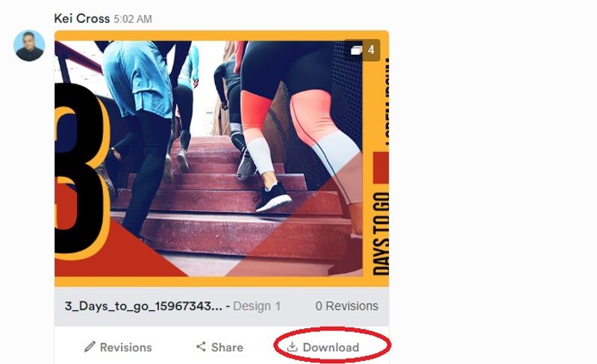Click the 5:02 AM message timestamp
The image size is (597, 364).
[133, 19]
